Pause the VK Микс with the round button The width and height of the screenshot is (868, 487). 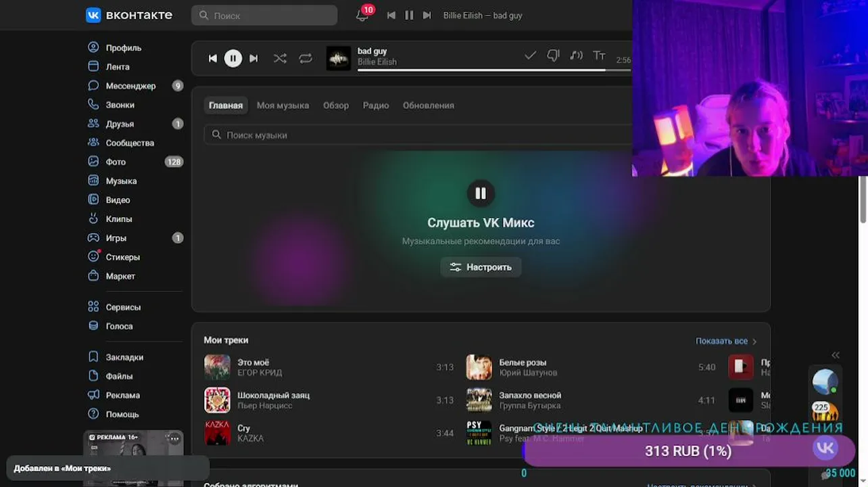coord(481,193)
